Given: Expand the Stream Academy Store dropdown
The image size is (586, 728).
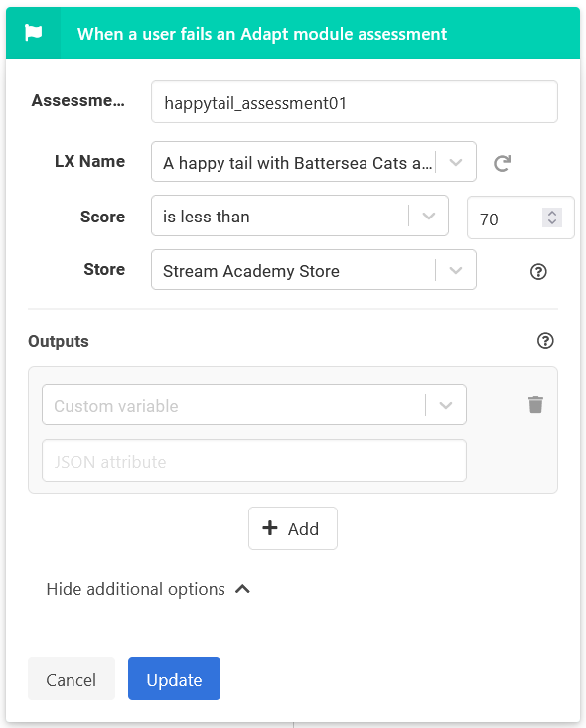Looking at the screenshot, I should (456, 270).
